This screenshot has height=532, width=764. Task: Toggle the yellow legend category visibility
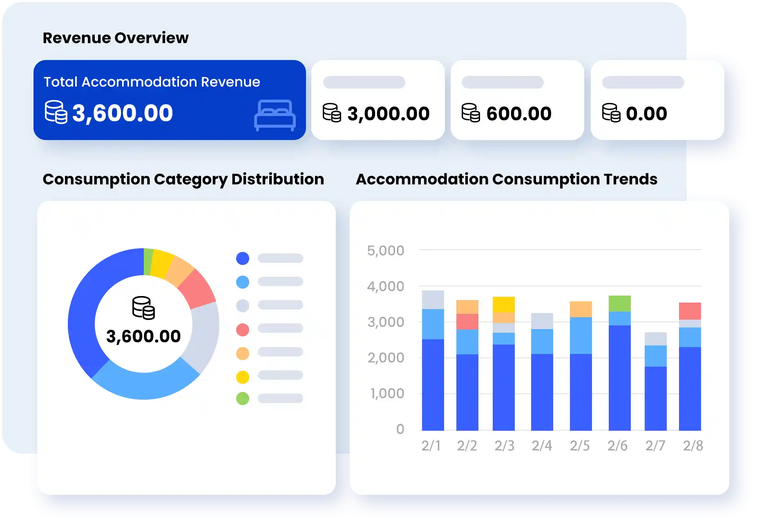242,376
